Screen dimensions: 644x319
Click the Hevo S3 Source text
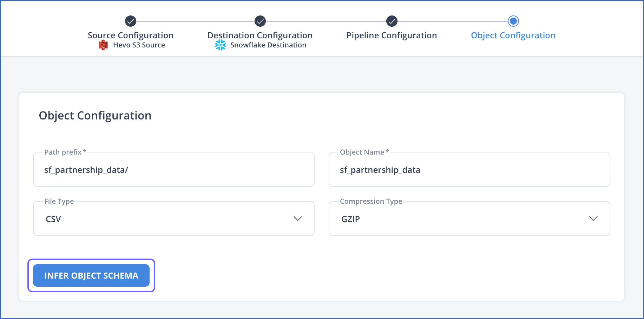click(139, 45)
